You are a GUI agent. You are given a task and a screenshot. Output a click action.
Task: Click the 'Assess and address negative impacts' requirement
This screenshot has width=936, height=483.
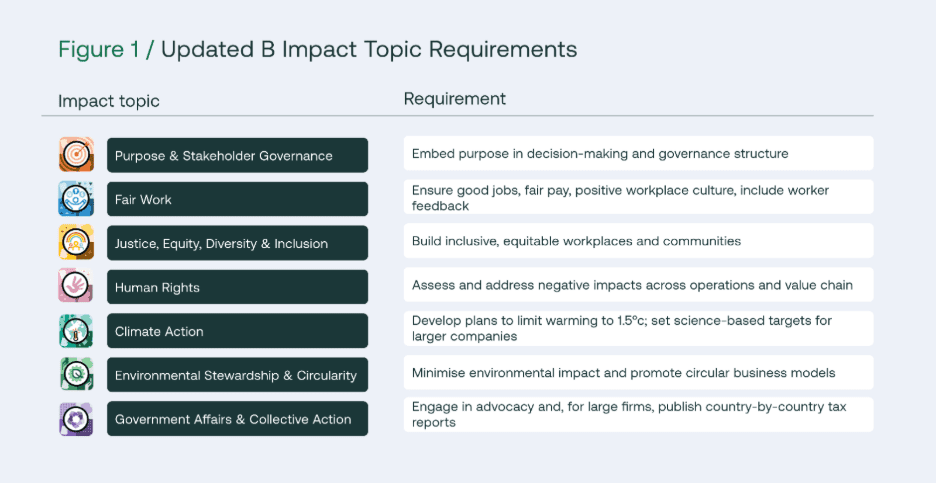coord(638,285)
